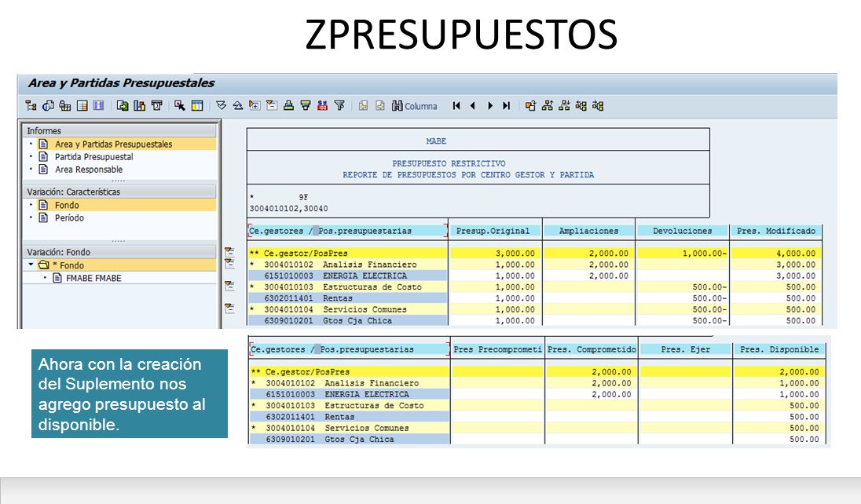The image size is (861, 504).
Task: Click the selection cursor icon with red square
Action: point(180,106)
